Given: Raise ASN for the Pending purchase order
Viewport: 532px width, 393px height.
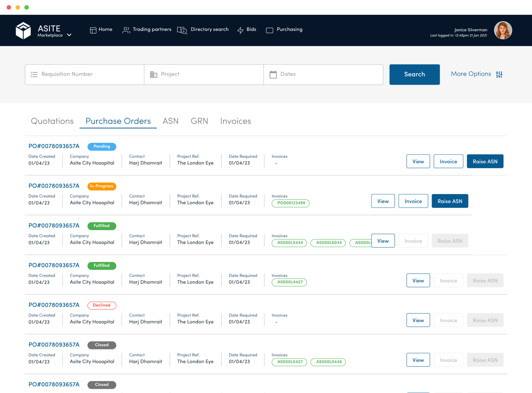Looking at the screenshot, I should point(485,162).
